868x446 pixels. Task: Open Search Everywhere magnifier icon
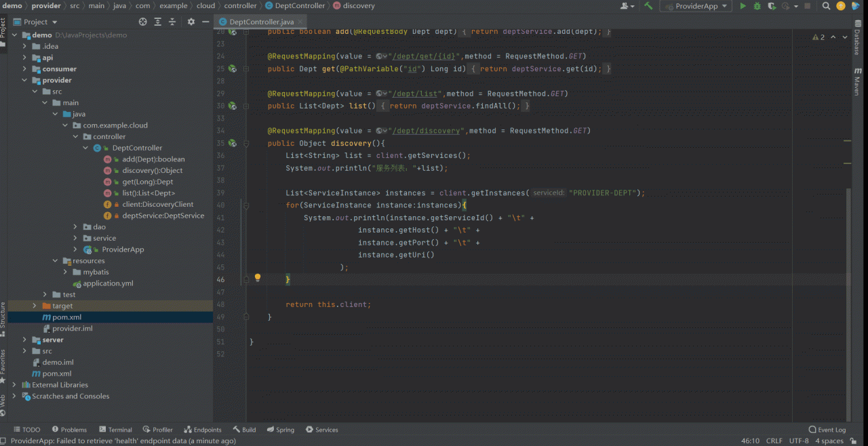[x=826, y=6]
